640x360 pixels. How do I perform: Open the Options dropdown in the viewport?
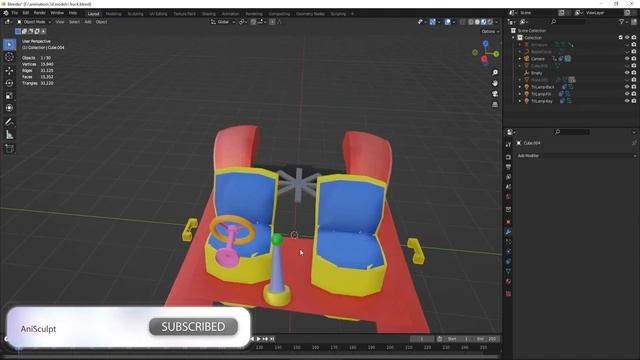(x=490, y=31)
